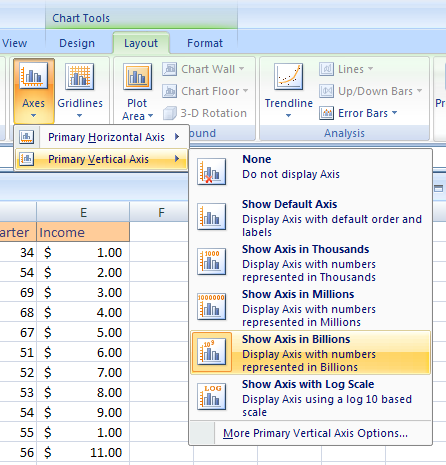Open the Gridlines chart option
The image size is (446, 465).
click(x=80, y=91)
